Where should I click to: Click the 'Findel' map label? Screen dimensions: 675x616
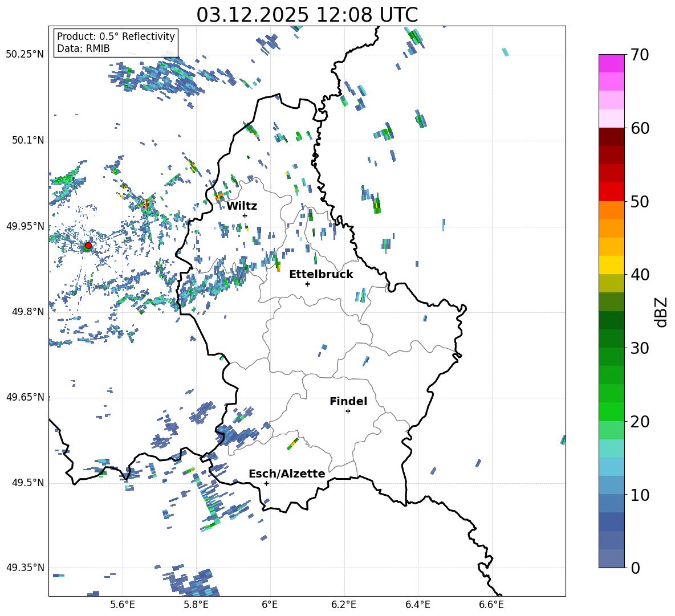[348, 401]
